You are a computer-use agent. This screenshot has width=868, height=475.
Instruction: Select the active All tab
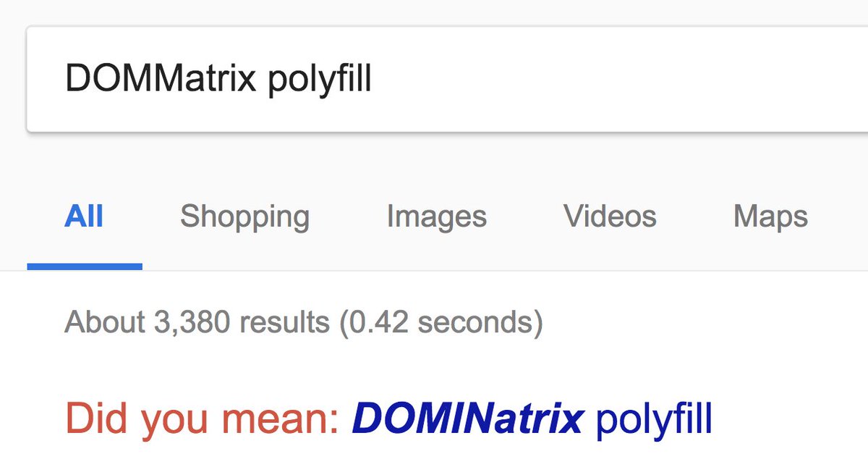click(84, 217)
